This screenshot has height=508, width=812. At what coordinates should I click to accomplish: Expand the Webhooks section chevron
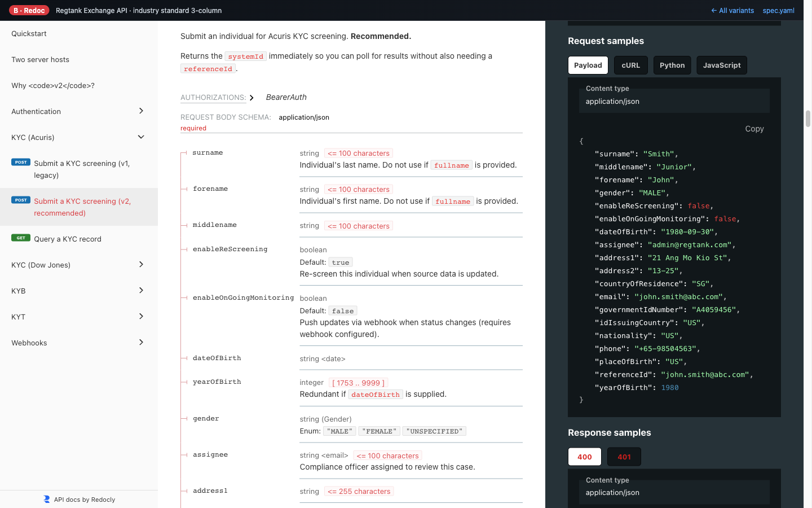point(141,343)
